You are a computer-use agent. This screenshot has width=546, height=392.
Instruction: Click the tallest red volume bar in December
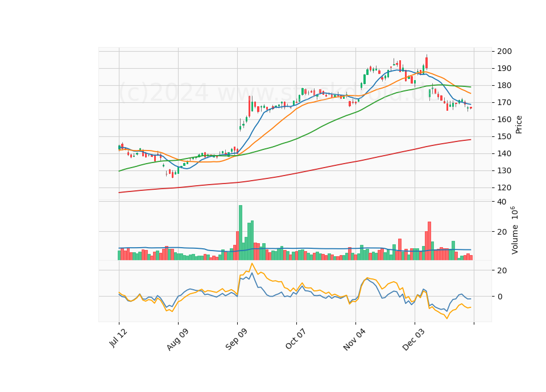429,241
